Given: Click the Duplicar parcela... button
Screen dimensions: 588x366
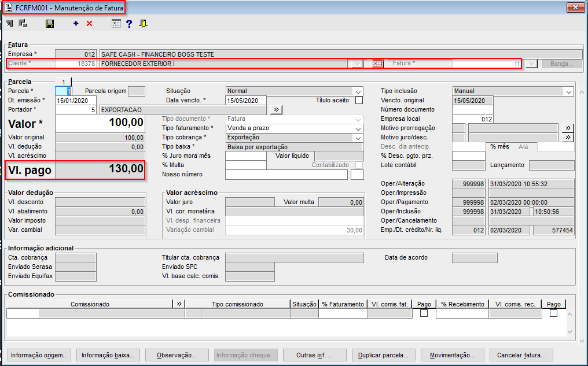Looking at the screenshot, I should tap(383, 355).
